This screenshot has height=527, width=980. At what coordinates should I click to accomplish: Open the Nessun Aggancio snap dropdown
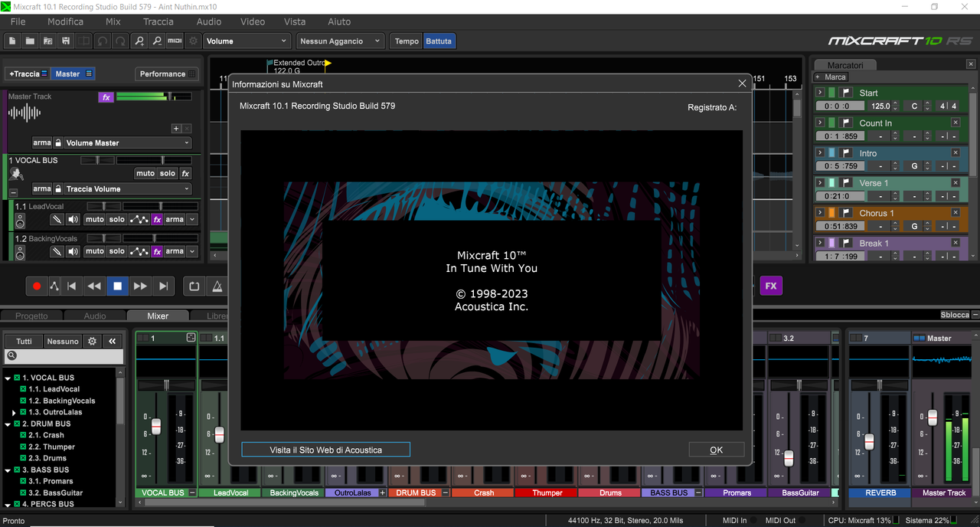click(340, 41)
